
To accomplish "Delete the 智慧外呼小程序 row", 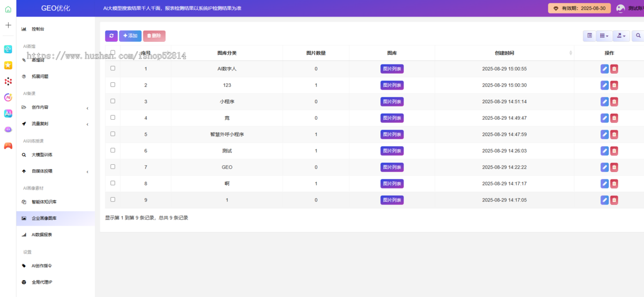I will (614, 134).
